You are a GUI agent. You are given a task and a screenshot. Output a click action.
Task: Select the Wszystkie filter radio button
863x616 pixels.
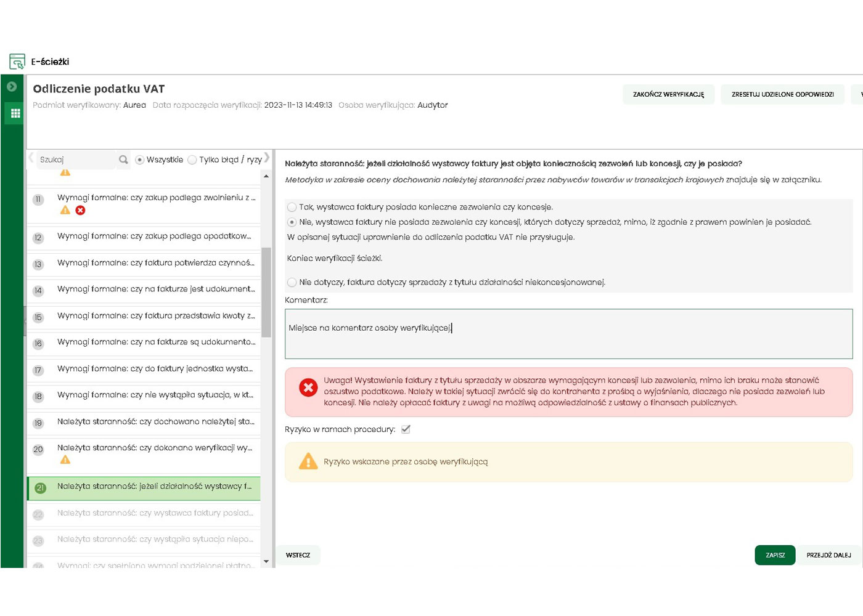(x=140, y=160)
